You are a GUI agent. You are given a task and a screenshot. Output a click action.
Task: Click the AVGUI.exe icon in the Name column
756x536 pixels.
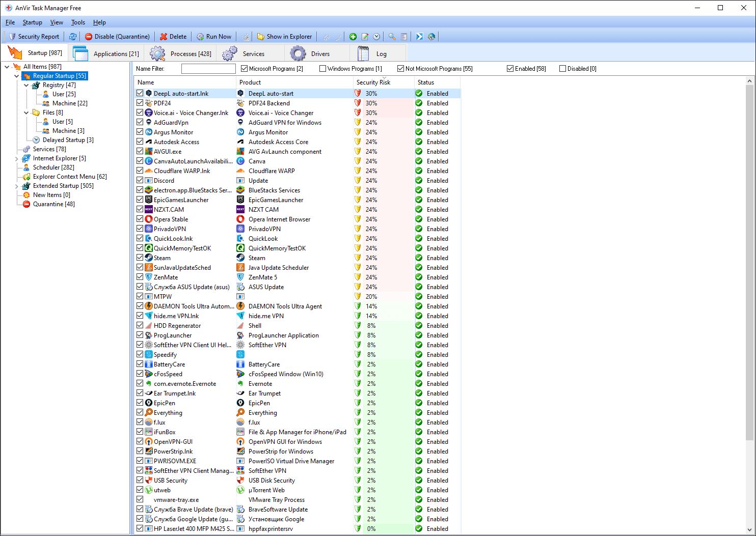point(149,151)
